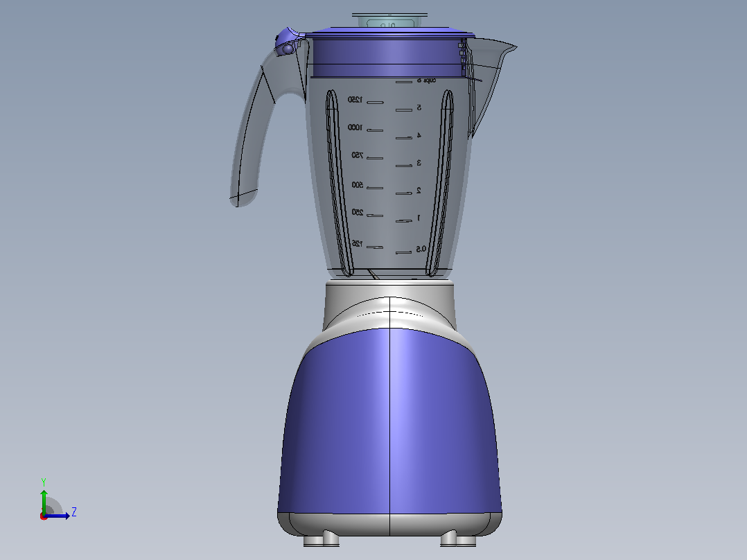Select the blue jar lid
This screenshot has height=560, width=747.
[389, 53]
